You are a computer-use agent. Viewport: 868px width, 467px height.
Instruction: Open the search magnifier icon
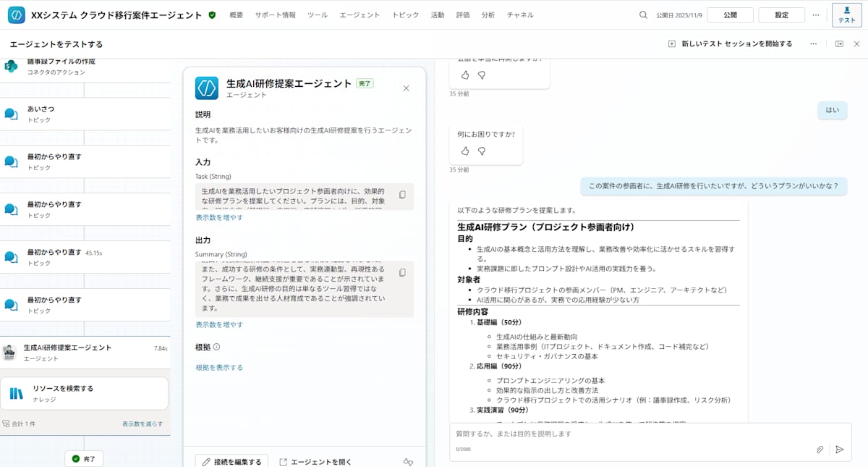(x=644, y=14)
